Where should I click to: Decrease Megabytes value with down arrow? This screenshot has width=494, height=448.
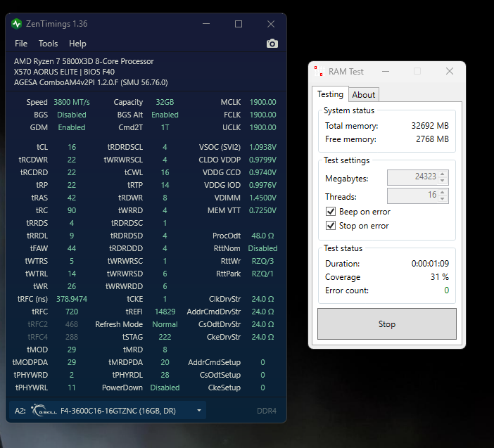(x=443, y=181)
